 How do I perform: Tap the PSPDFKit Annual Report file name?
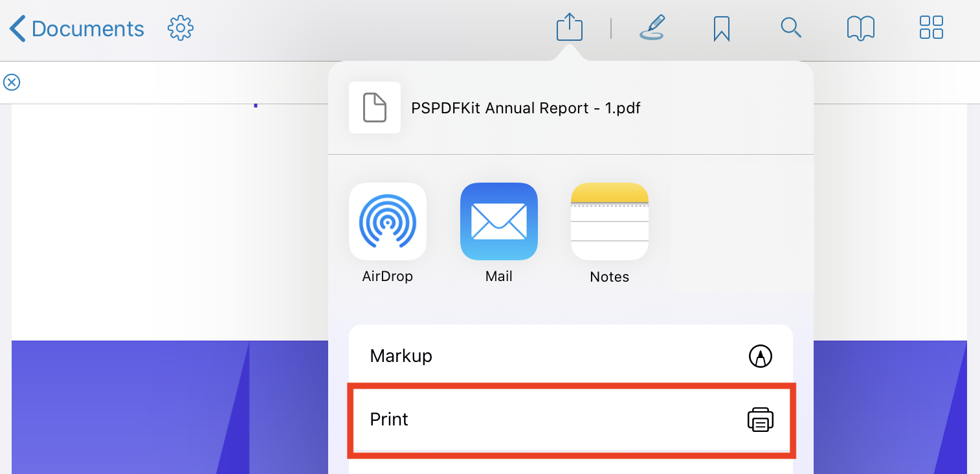coord(526,108)
